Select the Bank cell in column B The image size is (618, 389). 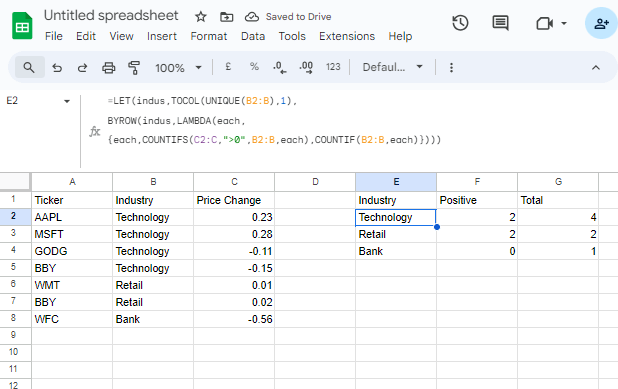[153, 319]
